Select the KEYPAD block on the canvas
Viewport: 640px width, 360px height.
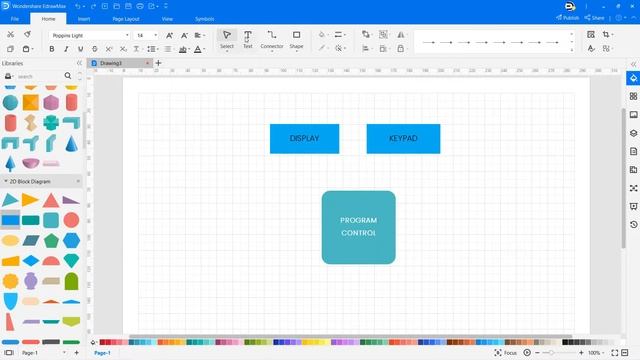(403, 139)
